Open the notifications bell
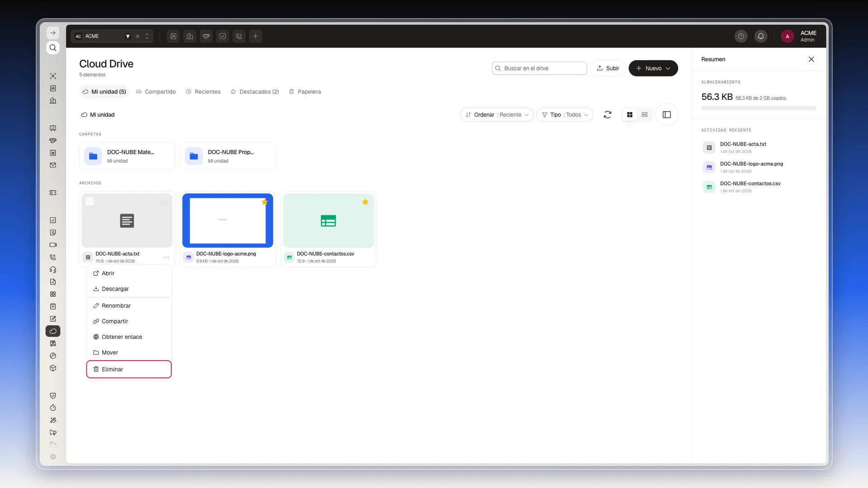868x488 pixels. pyautogui.click(x=761, y=36)
